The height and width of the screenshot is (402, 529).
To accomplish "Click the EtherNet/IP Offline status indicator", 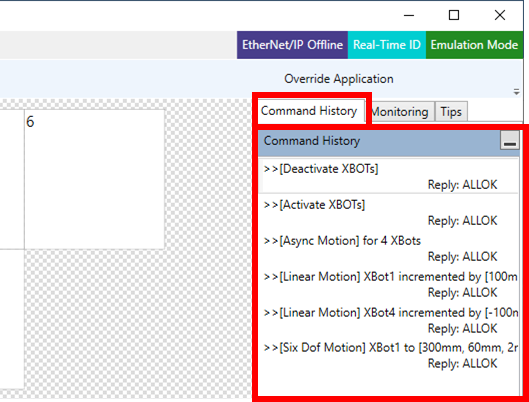I will point(292,45).
